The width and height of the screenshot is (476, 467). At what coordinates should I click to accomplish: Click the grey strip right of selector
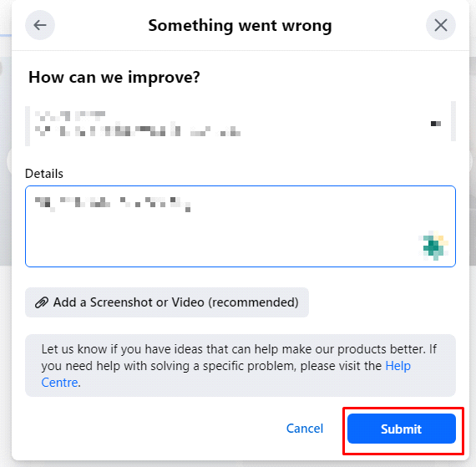[453, 121]
